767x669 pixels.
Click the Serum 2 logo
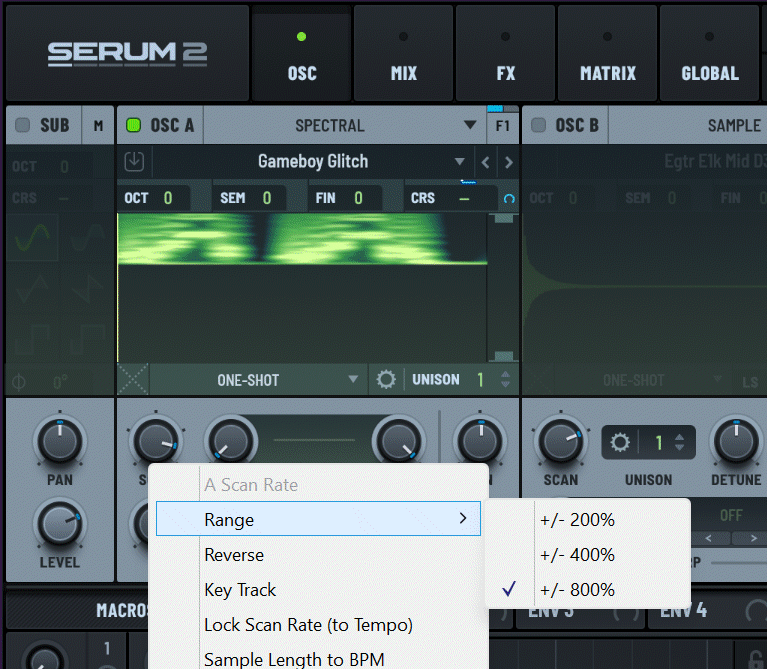point(127,54)
